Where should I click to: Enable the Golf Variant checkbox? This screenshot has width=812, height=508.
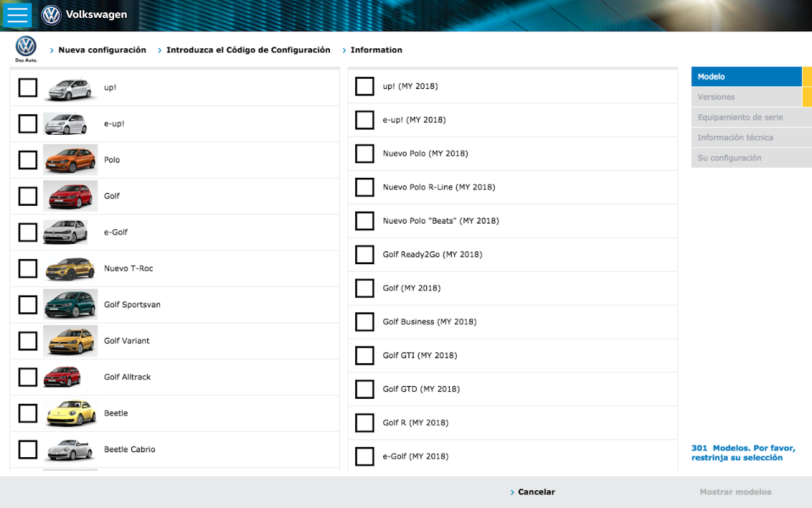[x=28, y=341]
